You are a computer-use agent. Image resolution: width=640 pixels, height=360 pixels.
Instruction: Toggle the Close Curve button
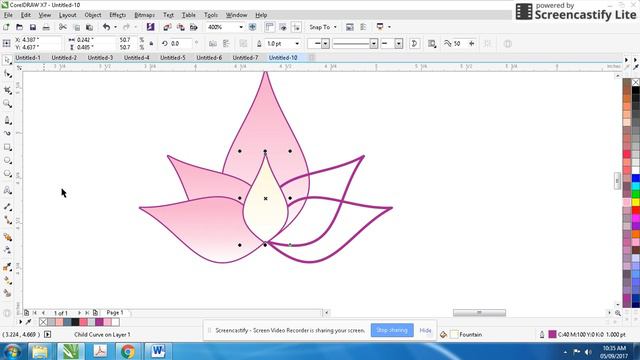[x=414, y=44]
